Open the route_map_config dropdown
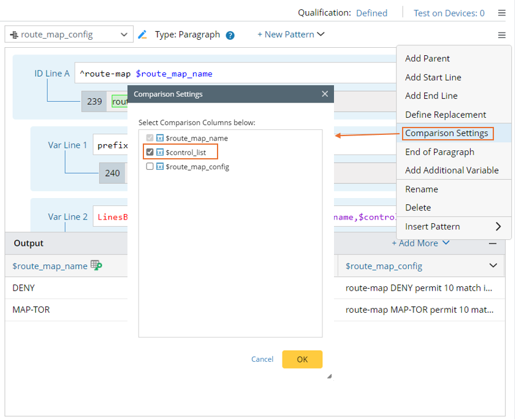 [x=69, y=34]
